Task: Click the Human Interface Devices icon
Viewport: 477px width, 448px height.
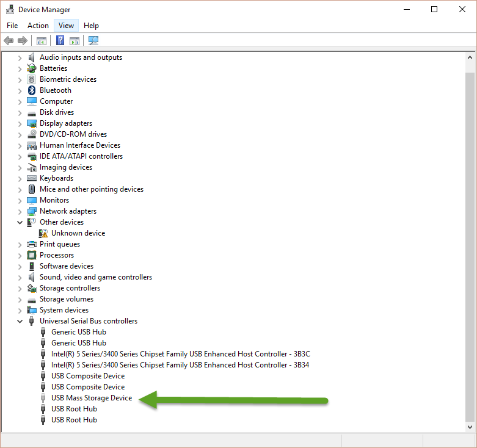Action: (x=32, y=146)
